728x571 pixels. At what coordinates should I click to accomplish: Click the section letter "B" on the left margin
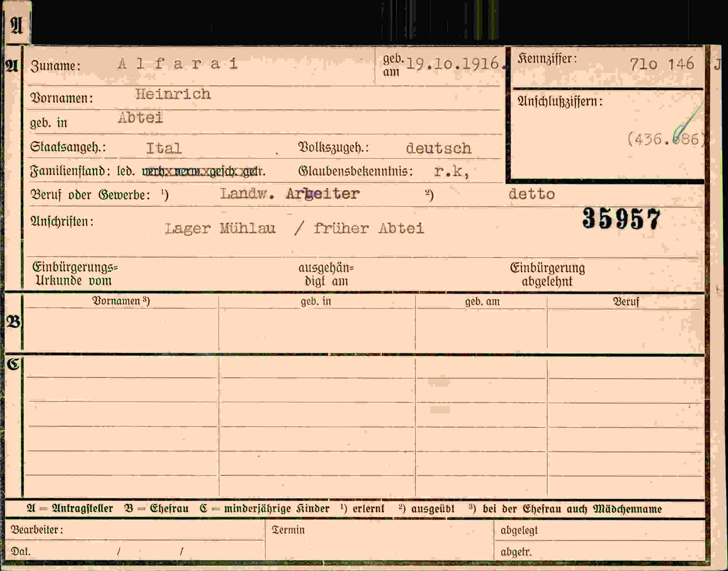14,322
